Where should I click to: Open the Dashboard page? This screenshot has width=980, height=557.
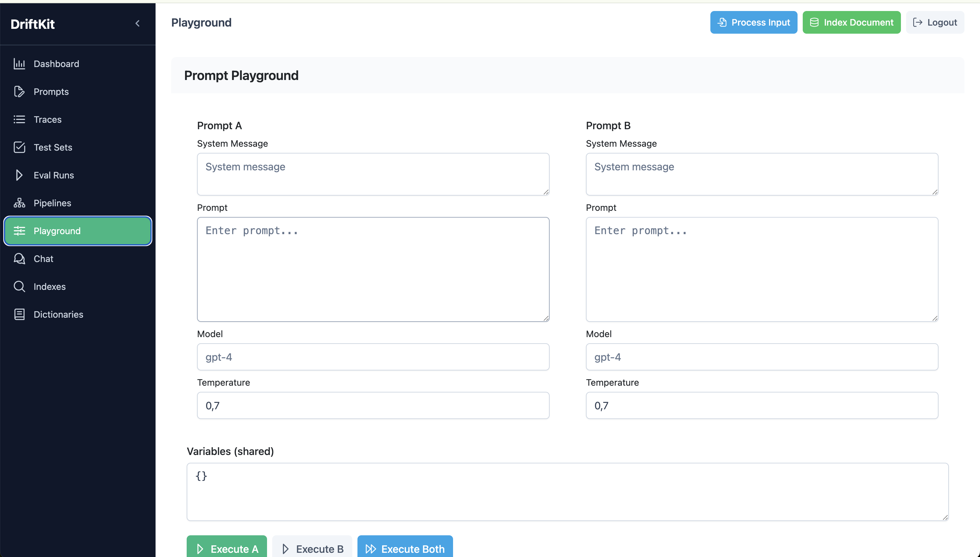click(78, 64)
